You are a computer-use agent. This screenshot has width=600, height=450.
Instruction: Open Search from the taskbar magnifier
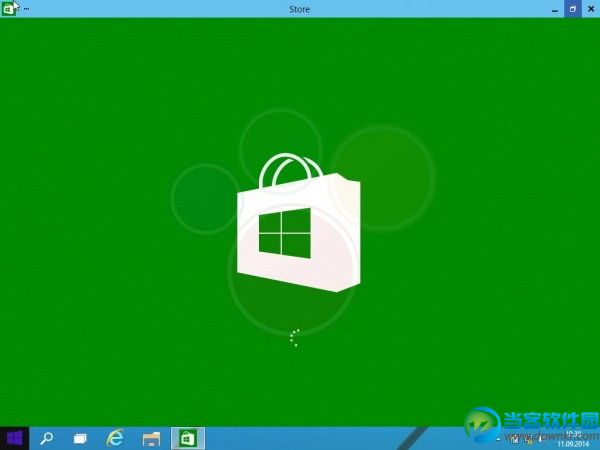pos(47,438)
